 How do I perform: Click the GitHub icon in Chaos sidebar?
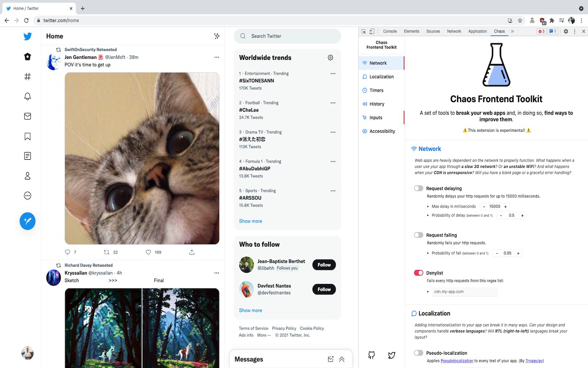(x=372, y=355)
